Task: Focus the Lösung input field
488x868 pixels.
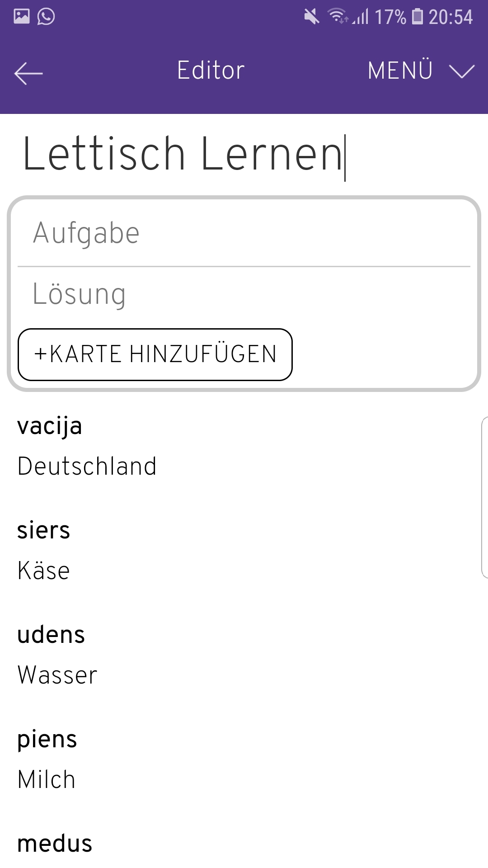Action: 244,294
